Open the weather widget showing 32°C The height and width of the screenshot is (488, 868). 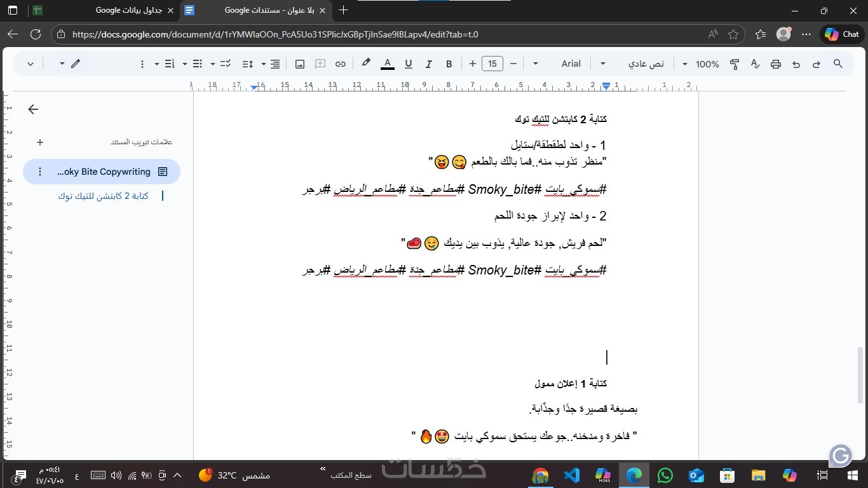pos(234,475)
